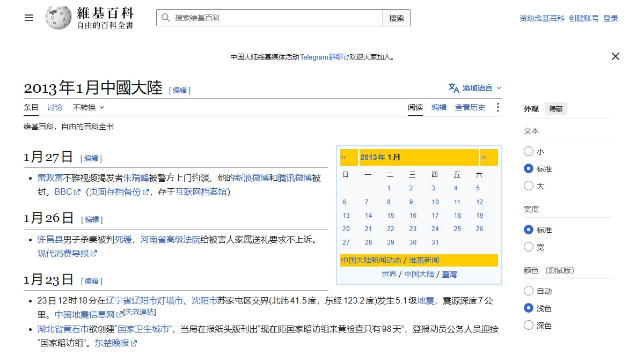
Task: Select calendar day 27
Action: click(346, 242)
